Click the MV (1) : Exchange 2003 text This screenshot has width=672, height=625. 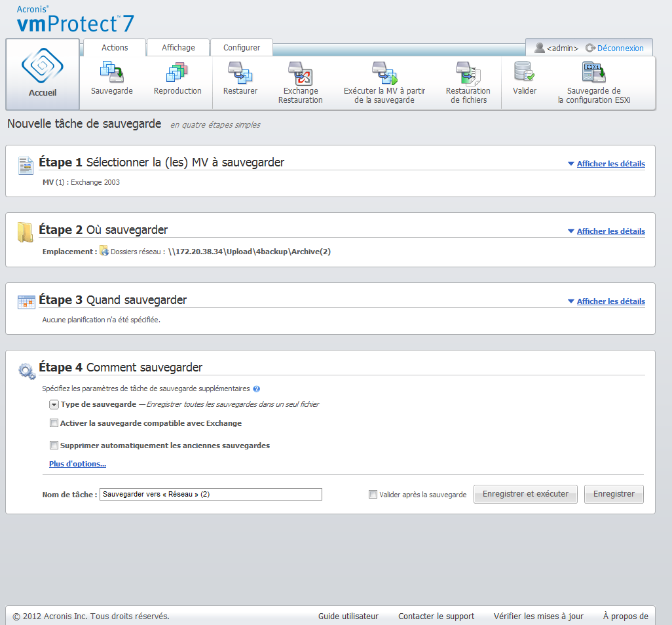coord(81,182)
